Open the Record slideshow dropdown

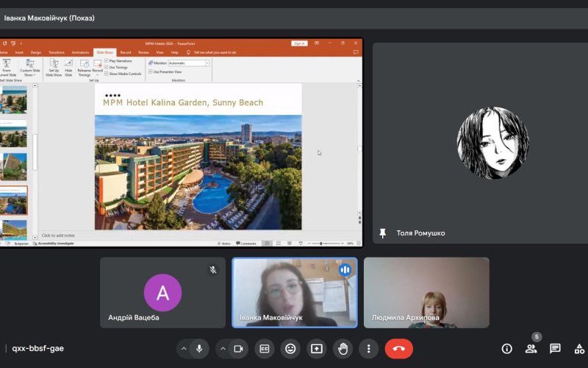[x=98, y=68]
